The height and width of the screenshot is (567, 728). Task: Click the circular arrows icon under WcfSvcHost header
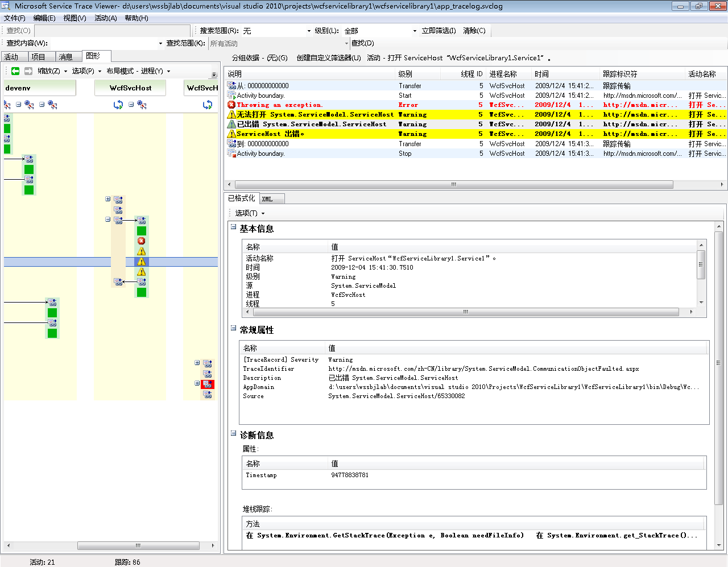coord(118,105)
